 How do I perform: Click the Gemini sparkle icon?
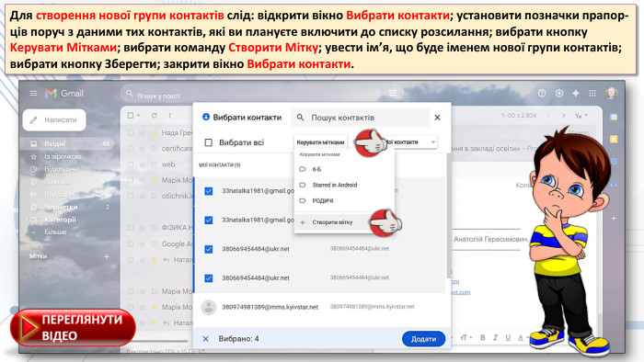pos(576,93)
